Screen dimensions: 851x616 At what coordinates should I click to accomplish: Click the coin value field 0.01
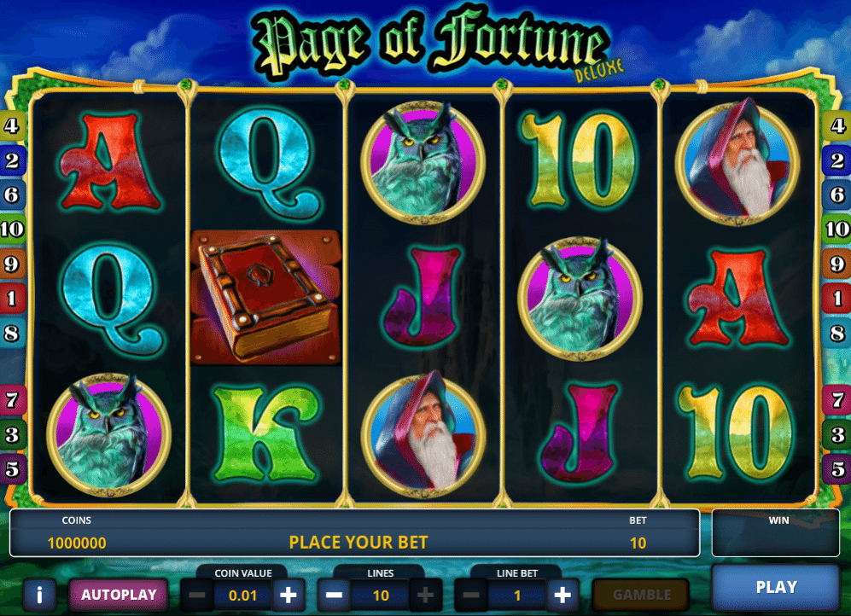[242, 596]
